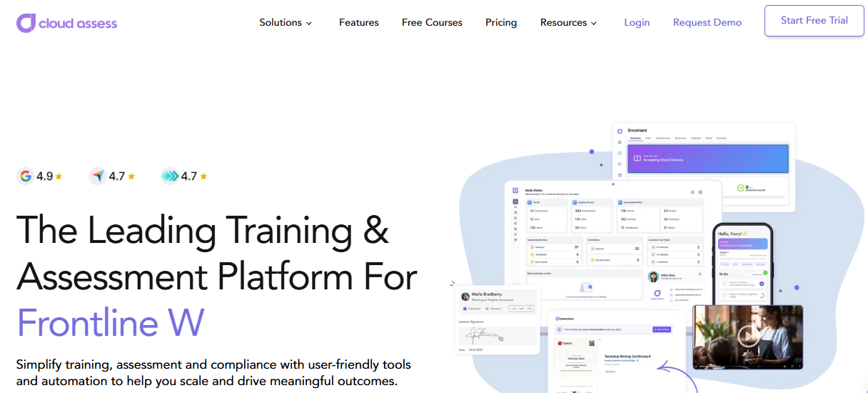Click the Start Free Trial button
Viewport: 868px width, 393px height.
pyautogui.click(x=814, y=21)
